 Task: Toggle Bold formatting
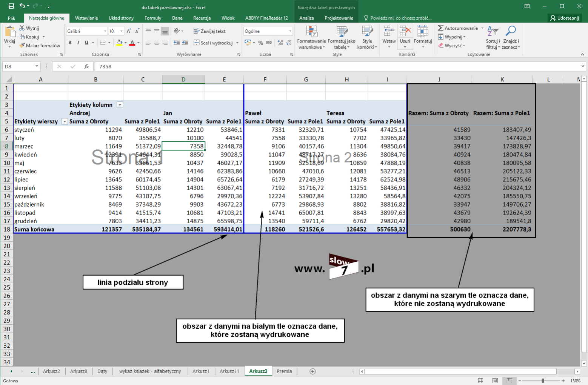pos(70,43)
